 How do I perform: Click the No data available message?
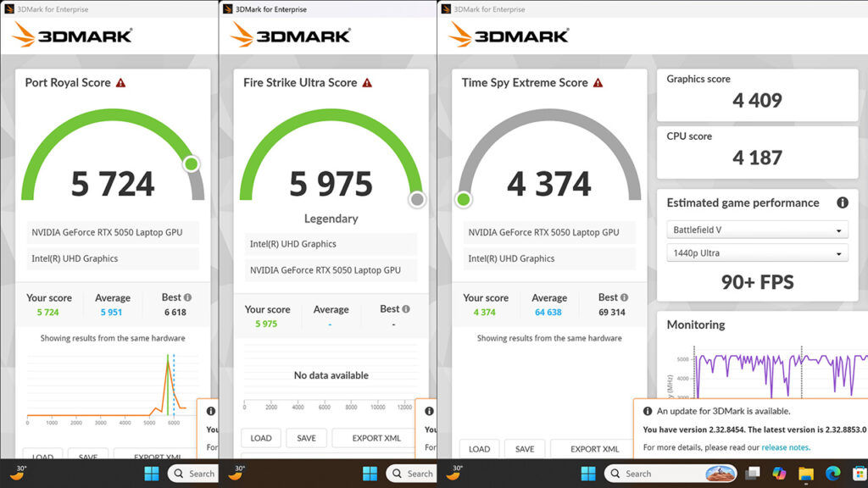pos(331,375)
